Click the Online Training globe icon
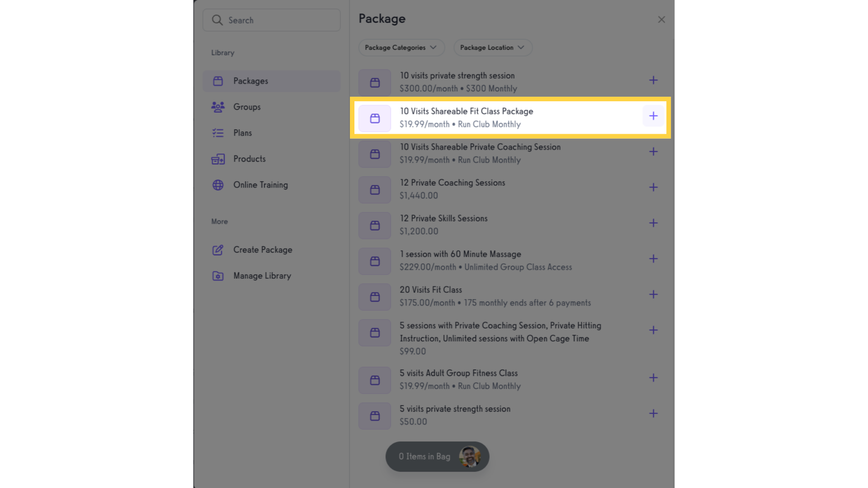The width and height of the screenshot is (868, 488). pyautogui.click(x=218, y=185)
